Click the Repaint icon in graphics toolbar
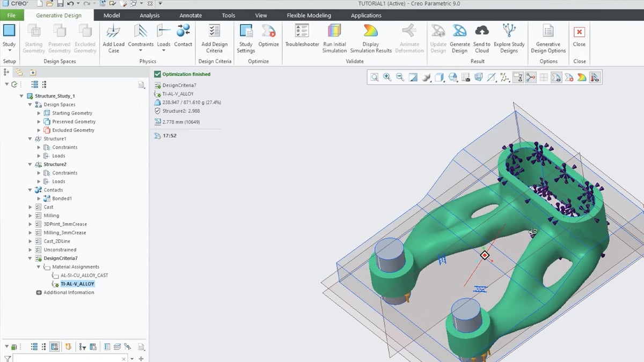This screenshot has width=644, height=362. coord(413,78)
